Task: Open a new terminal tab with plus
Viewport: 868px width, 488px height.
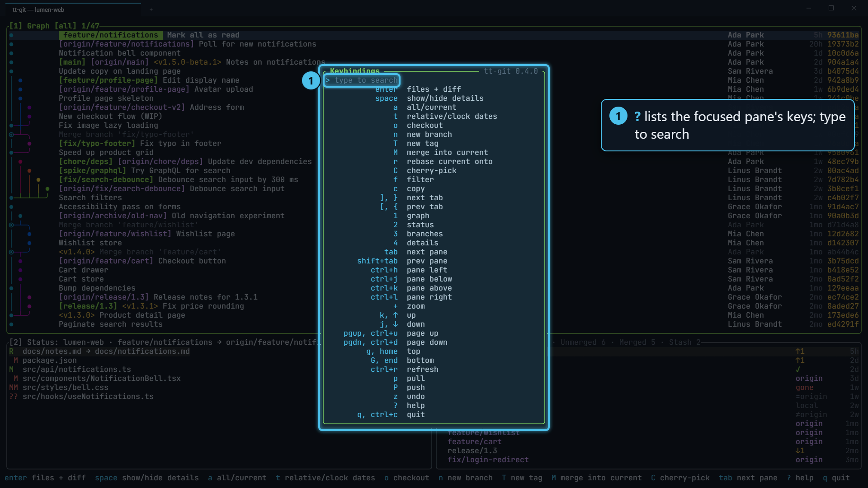Action: 151,9
